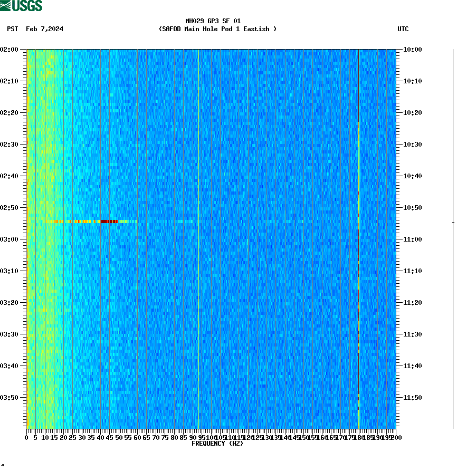Click the USGS logo
Image resolution: width=476 pixels, height=471 pixels.
[x=23, y=5]
